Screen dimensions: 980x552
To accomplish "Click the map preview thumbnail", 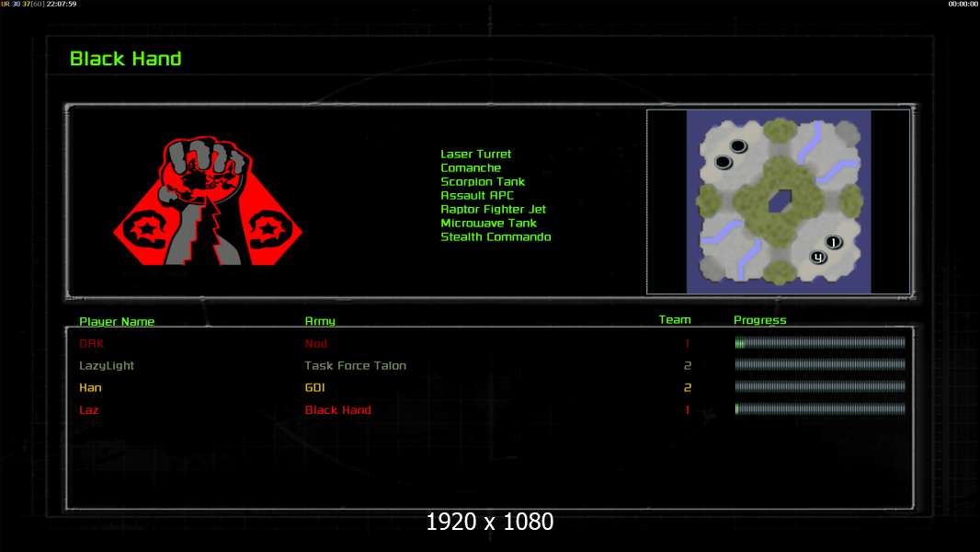I will [778, 201].
